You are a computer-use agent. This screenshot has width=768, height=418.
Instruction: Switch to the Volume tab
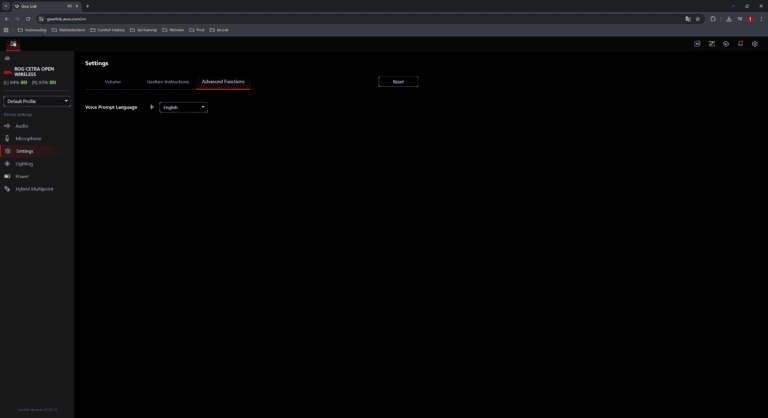point(113,81)
